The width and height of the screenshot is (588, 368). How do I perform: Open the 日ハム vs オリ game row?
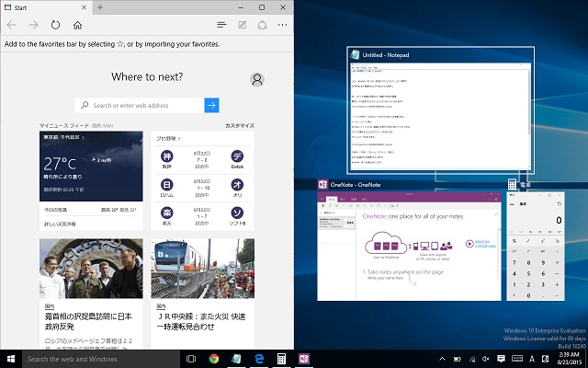202,188
